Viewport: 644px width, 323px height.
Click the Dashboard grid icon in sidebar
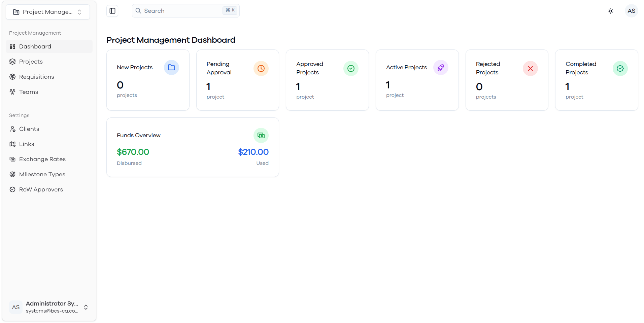coord(12,46)
